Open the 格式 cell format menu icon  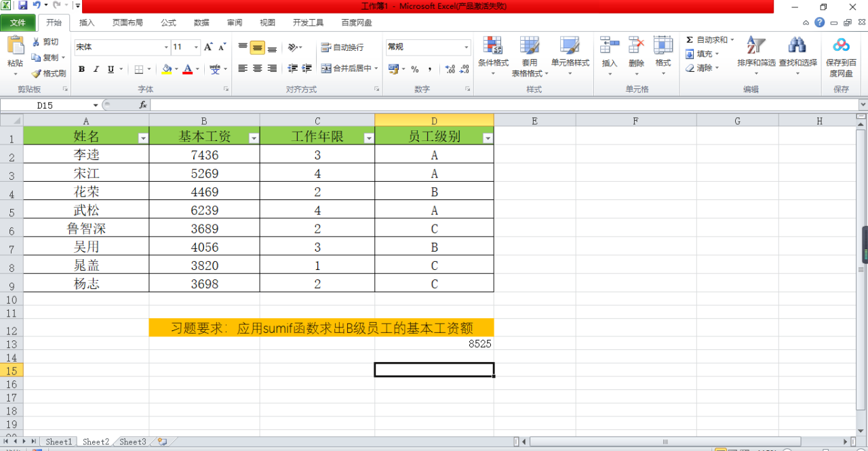point(663,45)
